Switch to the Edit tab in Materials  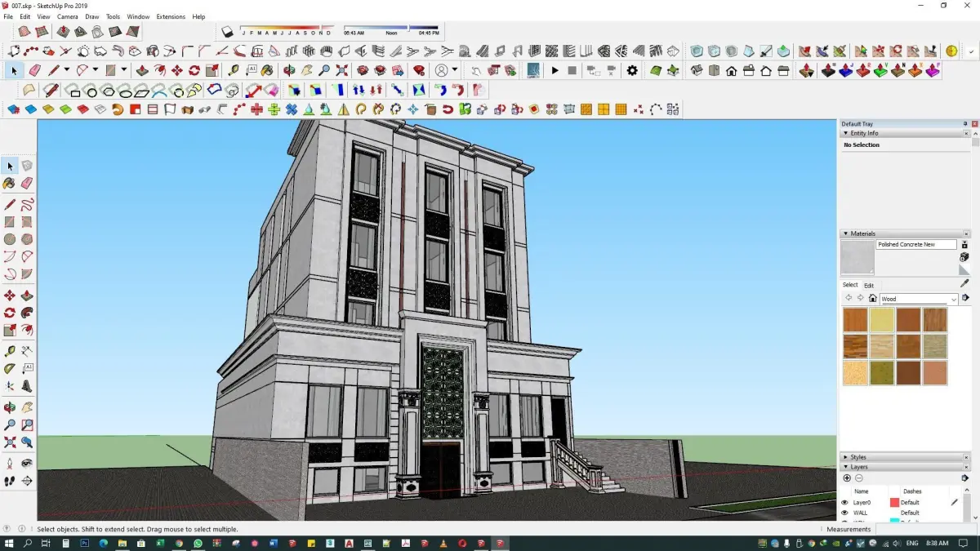coord(869,285)
